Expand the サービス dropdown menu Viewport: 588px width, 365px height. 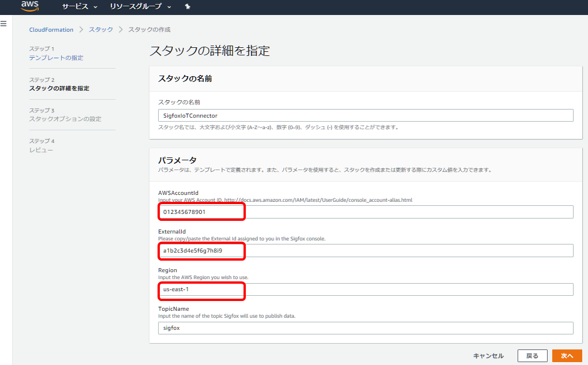tap(80, 6)
